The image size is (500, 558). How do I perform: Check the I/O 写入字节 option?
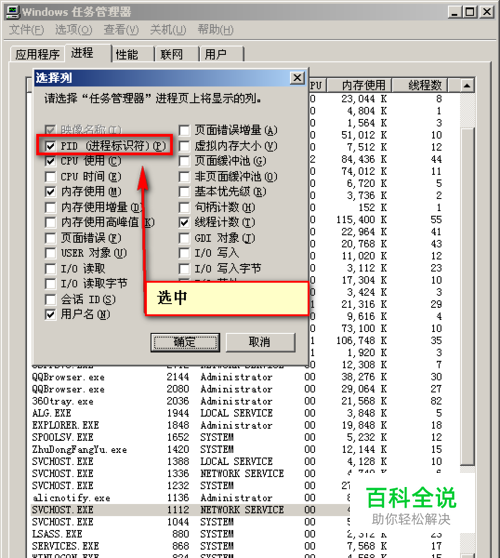point(184,269)
